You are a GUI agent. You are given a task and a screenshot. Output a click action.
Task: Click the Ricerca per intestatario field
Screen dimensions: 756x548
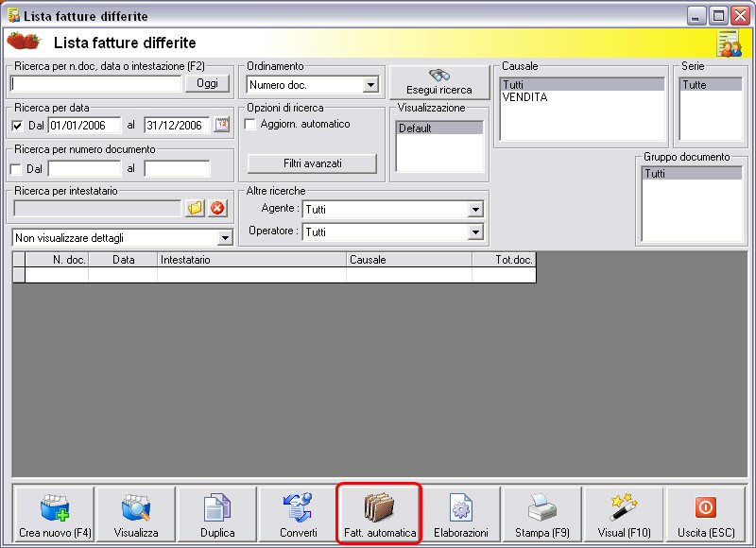point(97,208)
